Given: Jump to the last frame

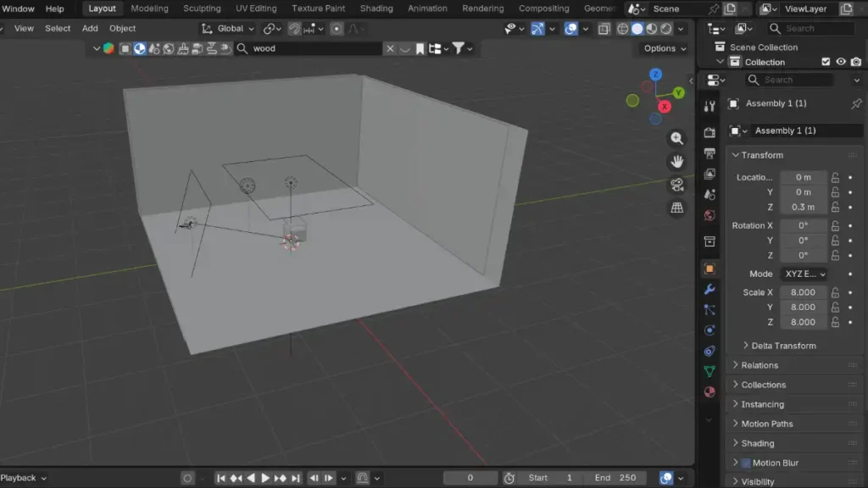Looking at the screenshot, I should (296, 478).
